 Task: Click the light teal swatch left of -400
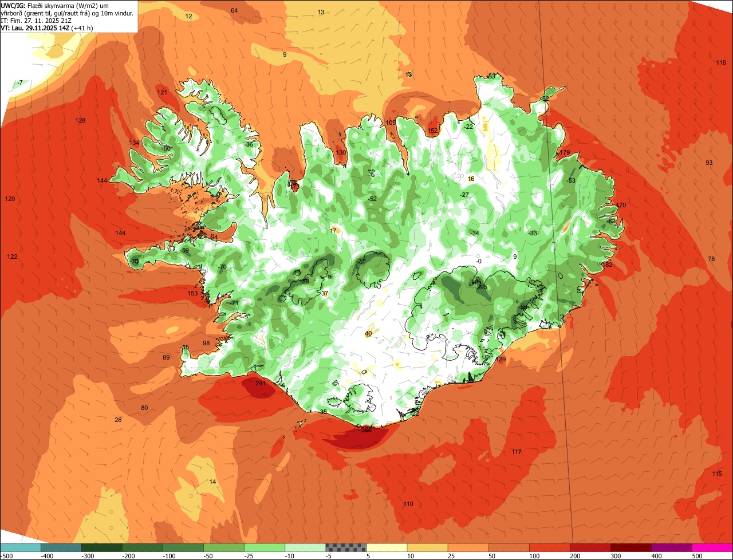[x=20, y=547]
